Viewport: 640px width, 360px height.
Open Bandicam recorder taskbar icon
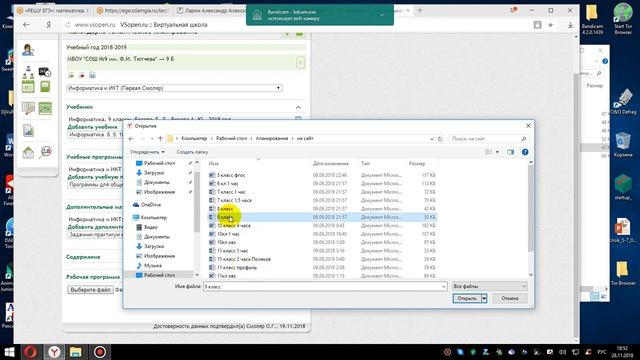(100, 352)
